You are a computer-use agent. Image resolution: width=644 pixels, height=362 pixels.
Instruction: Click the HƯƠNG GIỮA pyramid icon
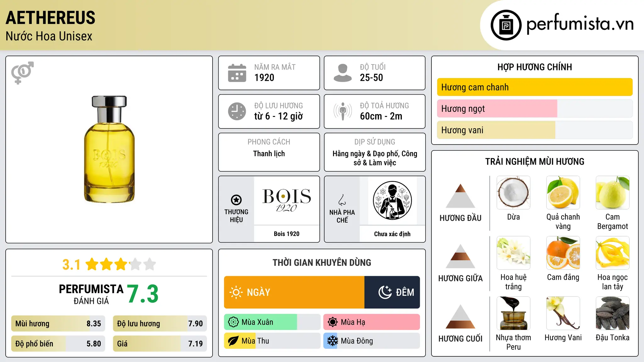click(460, 256)
